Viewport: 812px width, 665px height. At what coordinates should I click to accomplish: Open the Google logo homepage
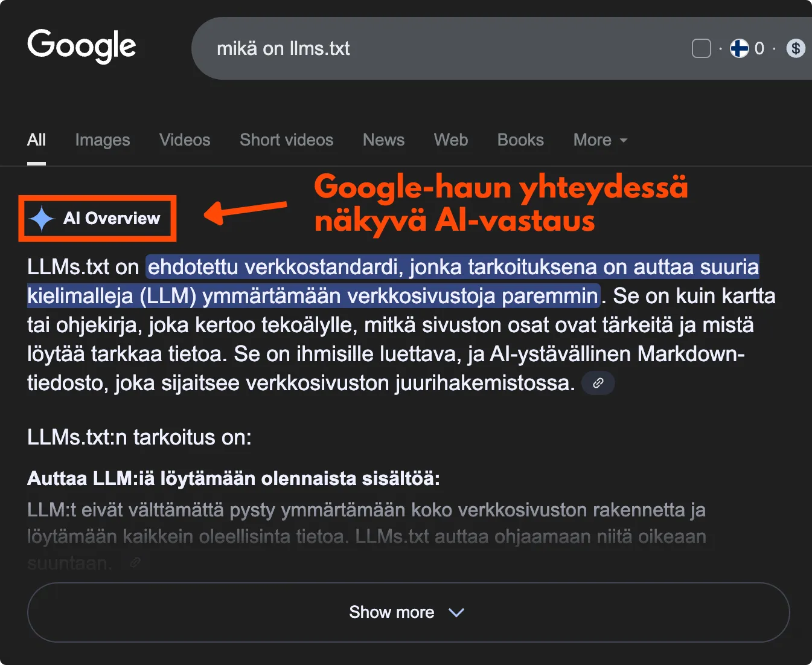[x=82, y=47]
